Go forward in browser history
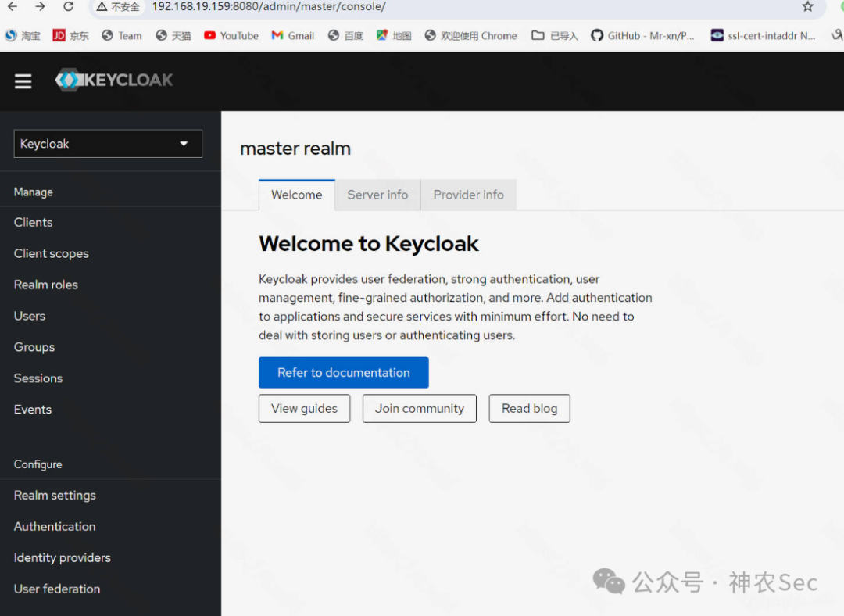 coord(41,6)
